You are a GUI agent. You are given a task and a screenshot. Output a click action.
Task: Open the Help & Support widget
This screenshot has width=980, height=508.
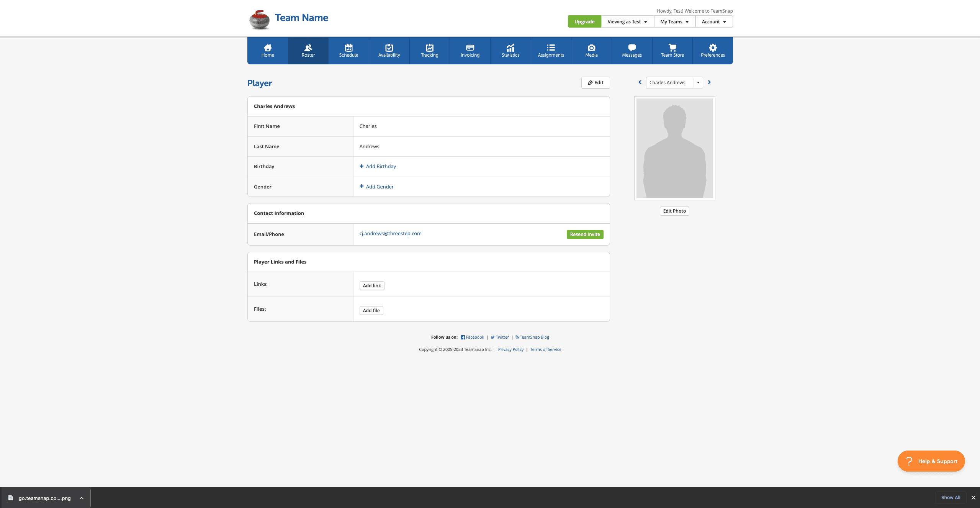click(x=931, y=461)
